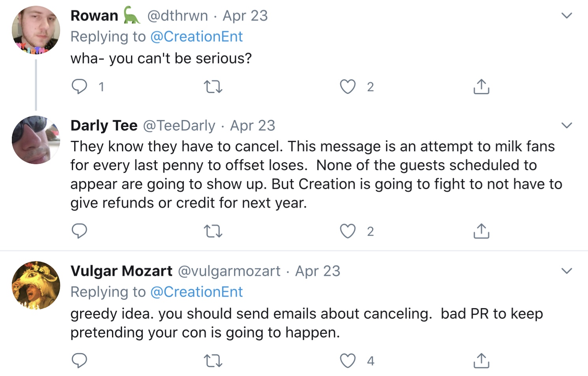588x376 pixels.
Task: Open @CreationEnt link in Rowan's reply
Action: pyautogui.click(x=197, y=37)
